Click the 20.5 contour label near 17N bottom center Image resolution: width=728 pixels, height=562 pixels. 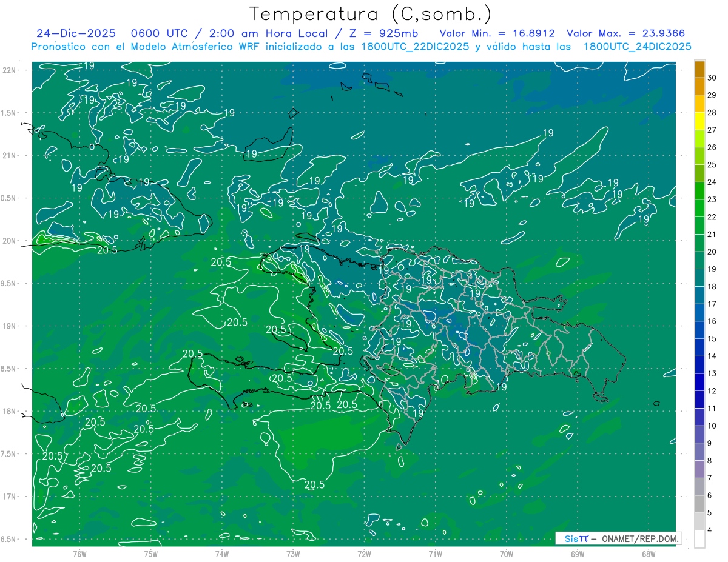click(x=314, y=485)
